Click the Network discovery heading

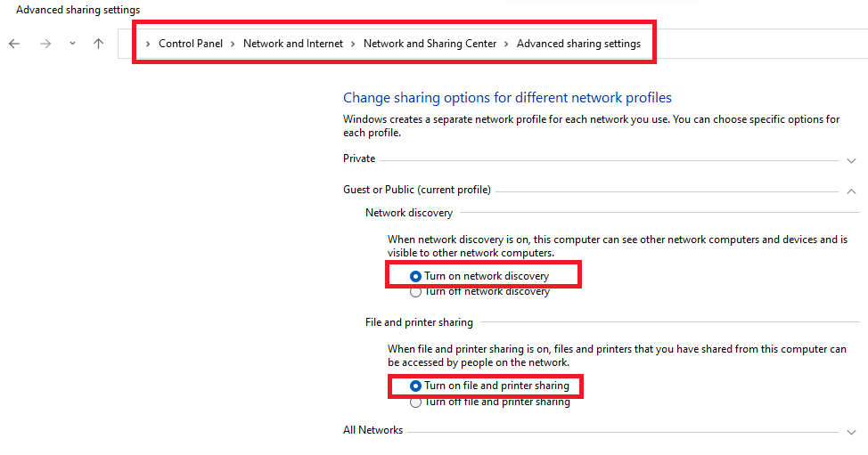point(408,213)
